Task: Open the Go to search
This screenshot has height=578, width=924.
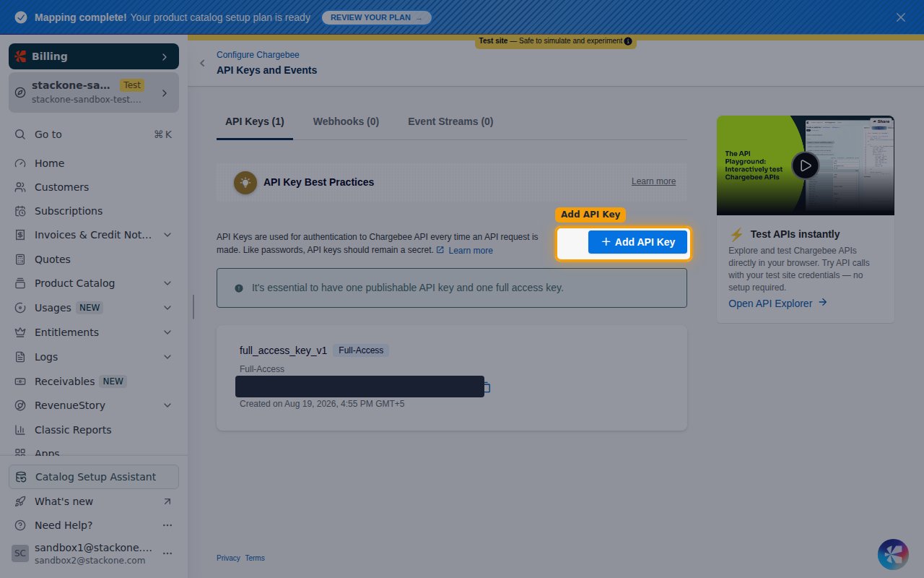Action: pyautogui.click(x=94, y=134)
